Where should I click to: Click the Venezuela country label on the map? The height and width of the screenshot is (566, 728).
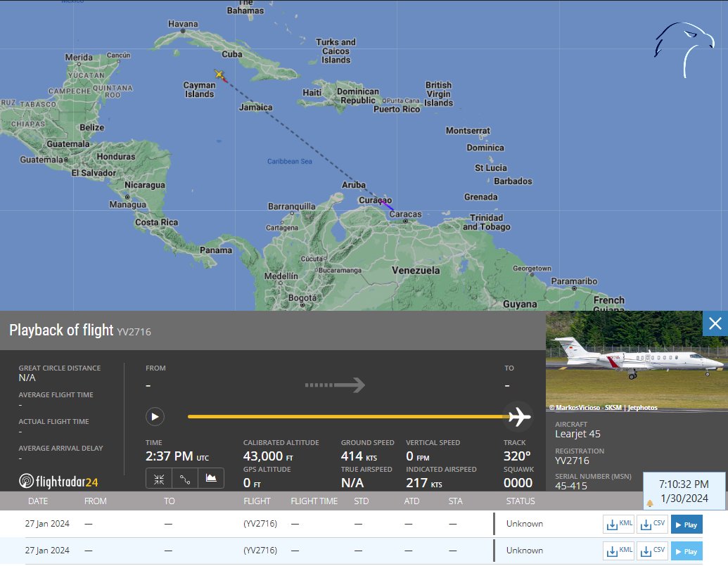click(x=416, y=270)
